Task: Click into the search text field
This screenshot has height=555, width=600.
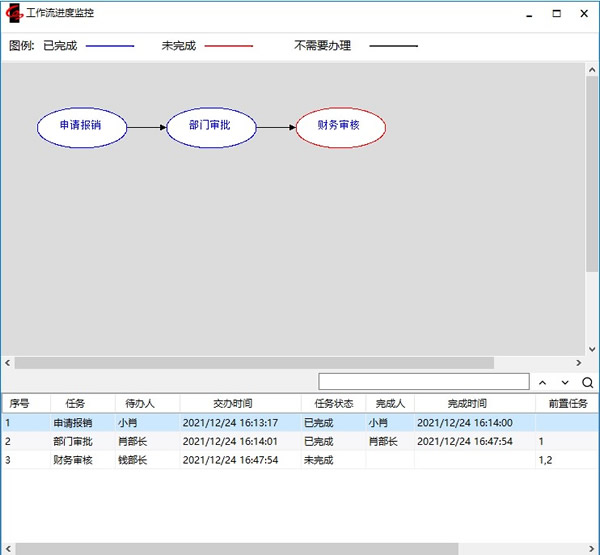Action: click(x=423, y=382)
